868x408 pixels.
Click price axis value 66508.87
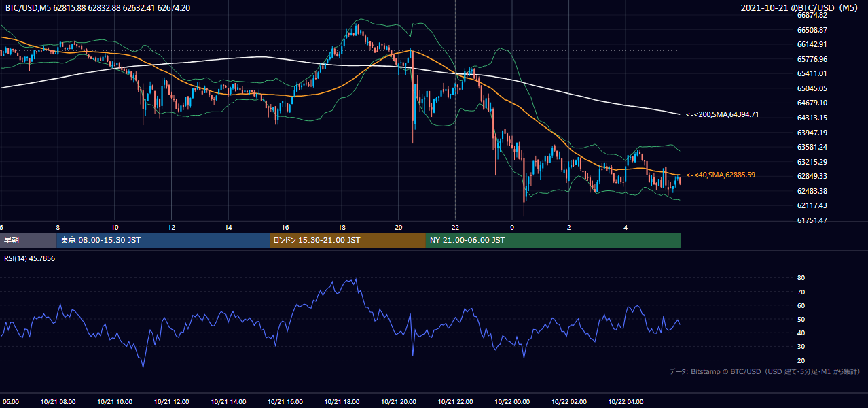coord(812,30)
